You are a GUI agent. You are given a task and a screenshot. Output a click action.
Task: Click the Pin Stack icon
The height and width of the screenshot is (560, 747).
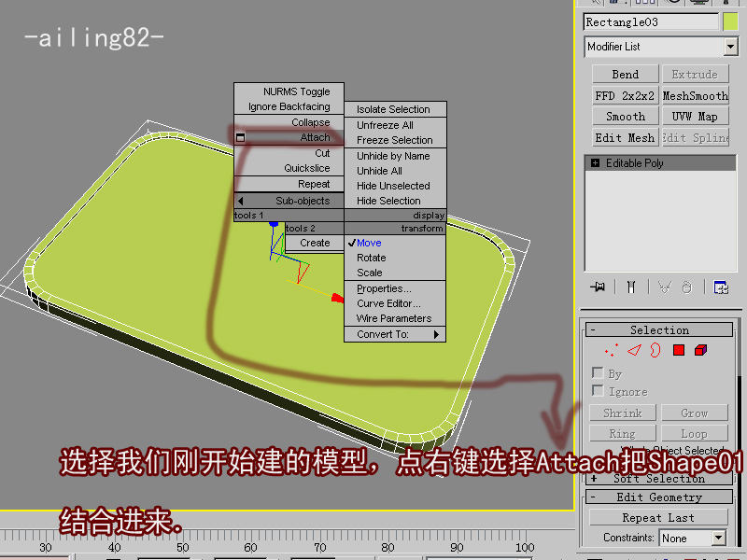point(598,287)
